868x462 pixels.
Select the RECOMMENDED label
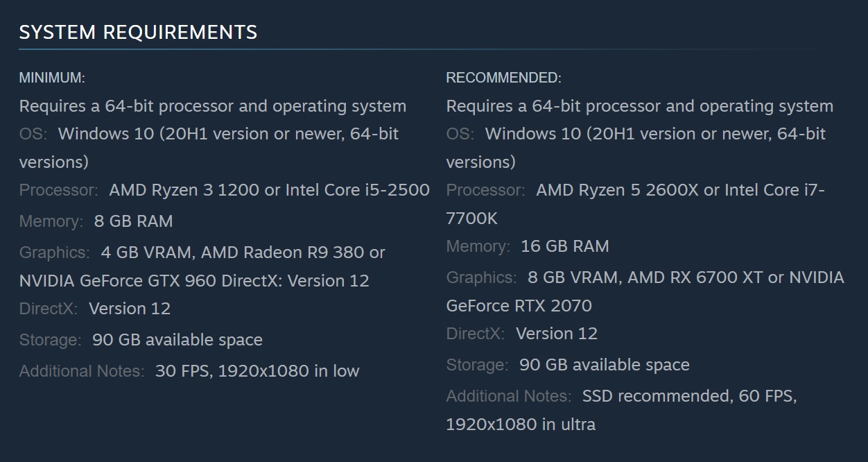click(x=504, y=78)
